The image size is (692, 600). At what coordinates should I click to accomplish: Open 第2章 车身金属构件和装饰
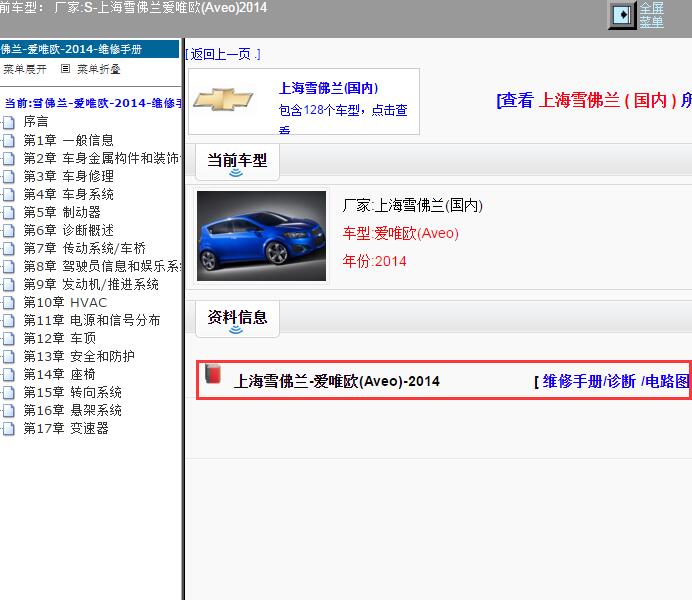coord(102,158)
